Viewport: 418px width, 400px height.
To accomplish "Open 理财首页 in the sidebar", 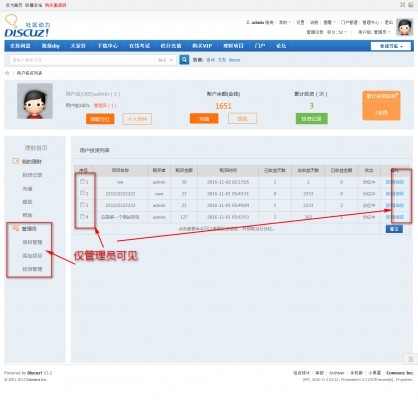I will (x=36, y=148).
